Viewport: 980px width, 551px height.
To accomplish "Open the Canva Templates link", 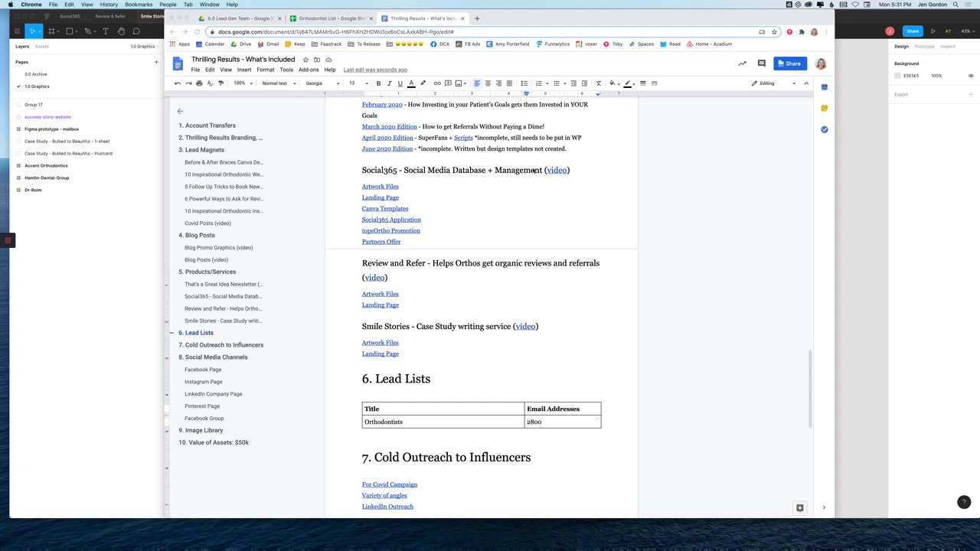I will pyautogui.click(x=385, y=209).
